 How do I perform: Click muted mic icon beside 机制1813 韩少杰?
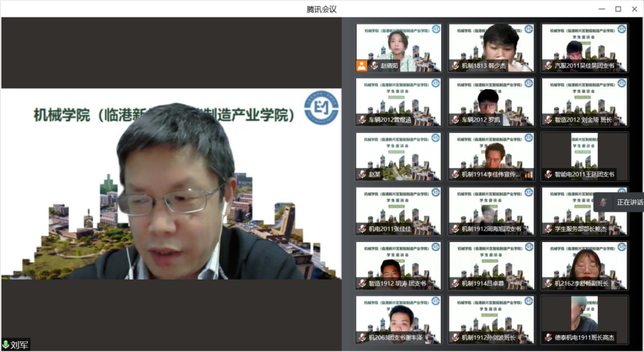point(455,66)
